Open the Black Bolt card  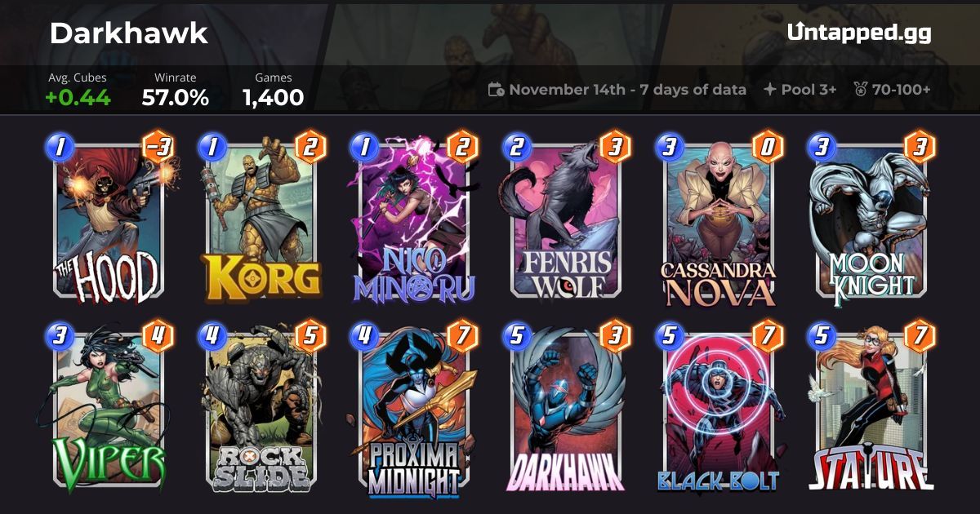[x=719, y=408]
